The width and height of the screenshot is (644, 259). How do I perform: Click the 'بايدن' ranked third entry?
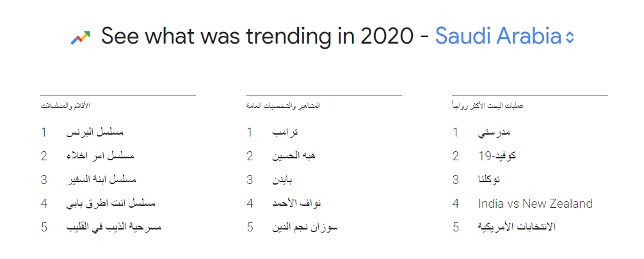(282, 180)
